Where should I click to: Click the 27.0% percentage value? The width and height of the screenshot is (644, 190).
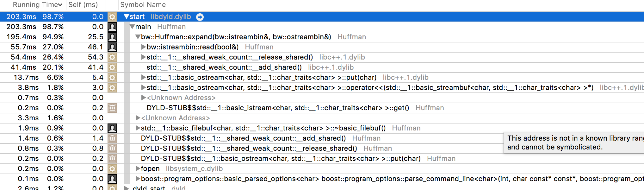coord(53,47)
